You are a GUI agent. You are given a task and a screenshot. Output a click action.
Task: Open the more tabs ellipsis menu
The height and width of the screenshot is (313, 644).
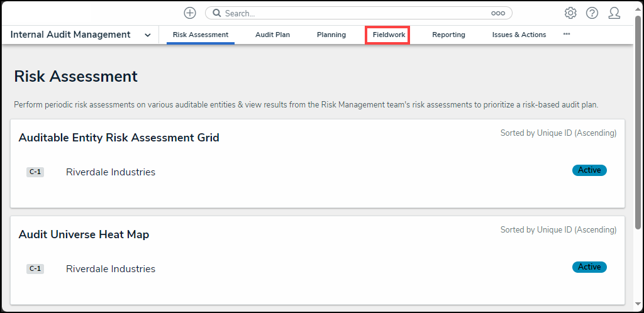coord(567,34)
